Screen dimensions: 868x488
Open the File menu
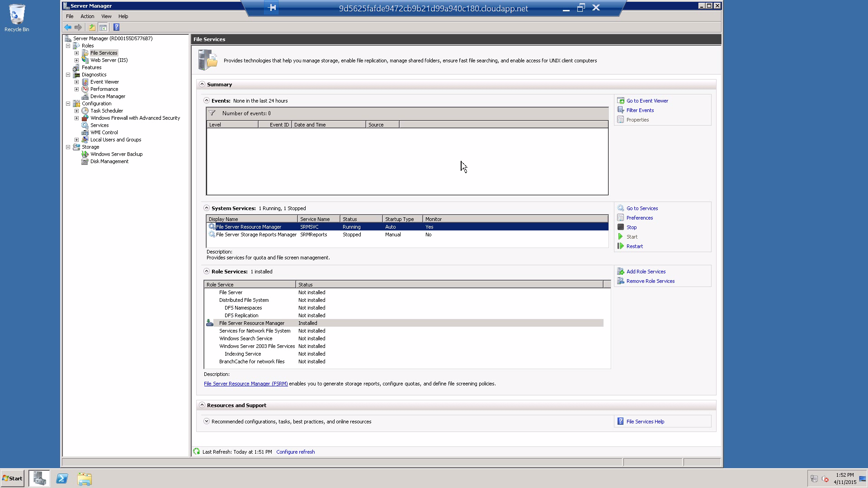pos(70,16)
